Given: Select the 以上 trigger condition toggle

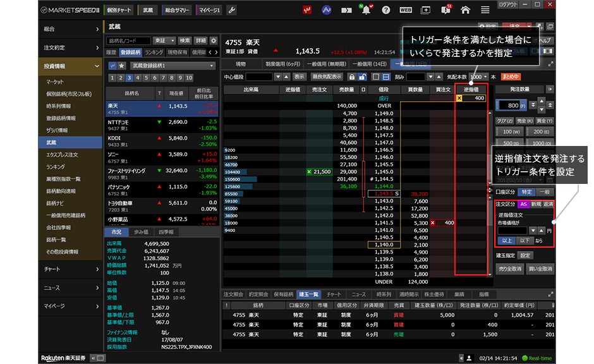Looking at the screenshot, I should point(506,241).
